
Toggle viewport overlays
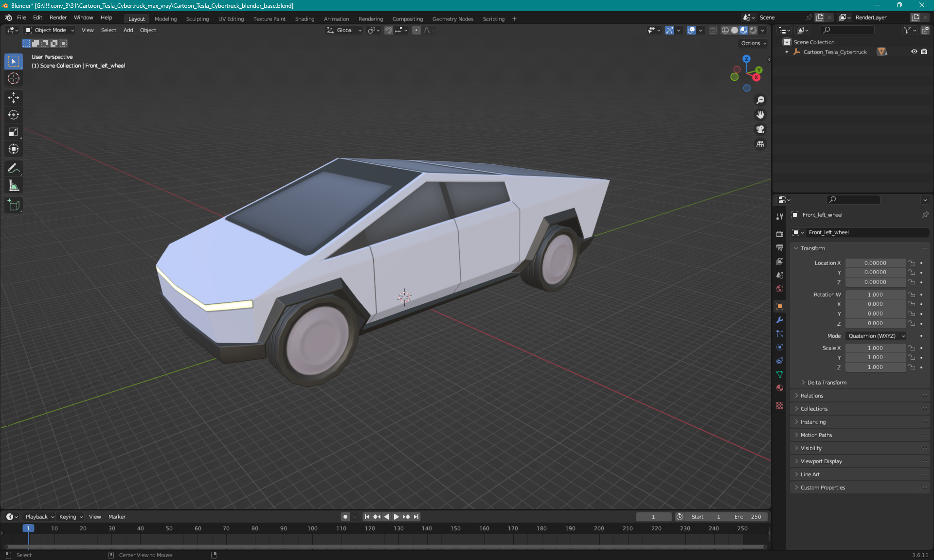(x=691, y=30)
